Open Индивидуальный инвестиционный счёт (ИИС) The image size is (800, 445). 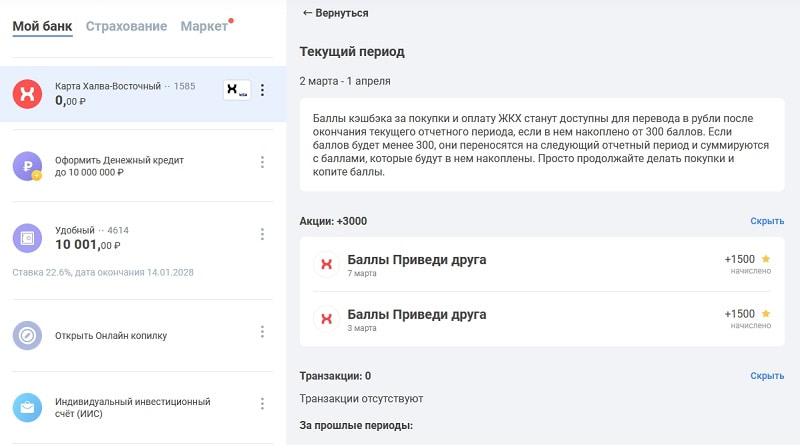(x=133, y=407)
